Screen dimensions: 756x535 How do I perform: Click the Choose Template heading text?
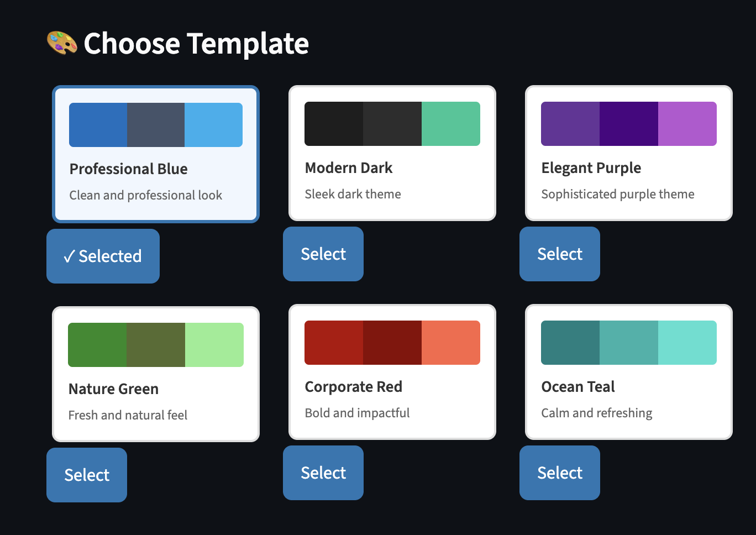tap(196, 43)
